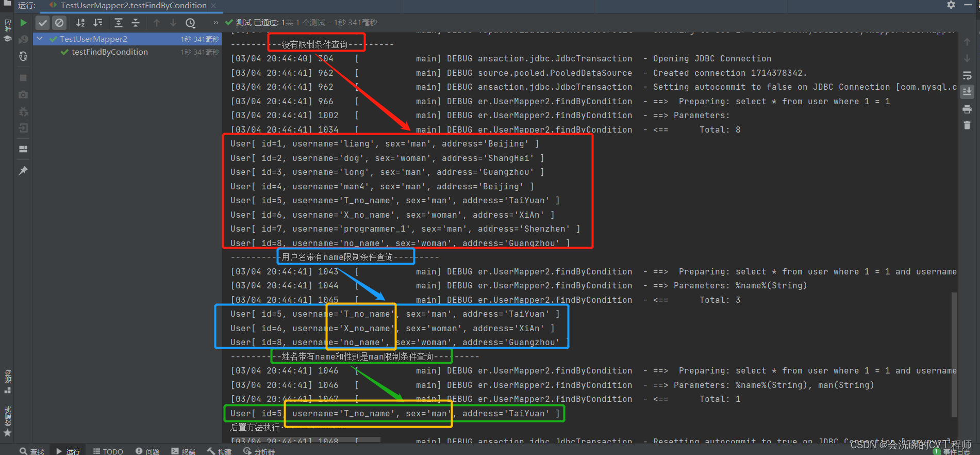
Task: Open the 终端 Terminal tool window
Action: (x=184, y=451)
